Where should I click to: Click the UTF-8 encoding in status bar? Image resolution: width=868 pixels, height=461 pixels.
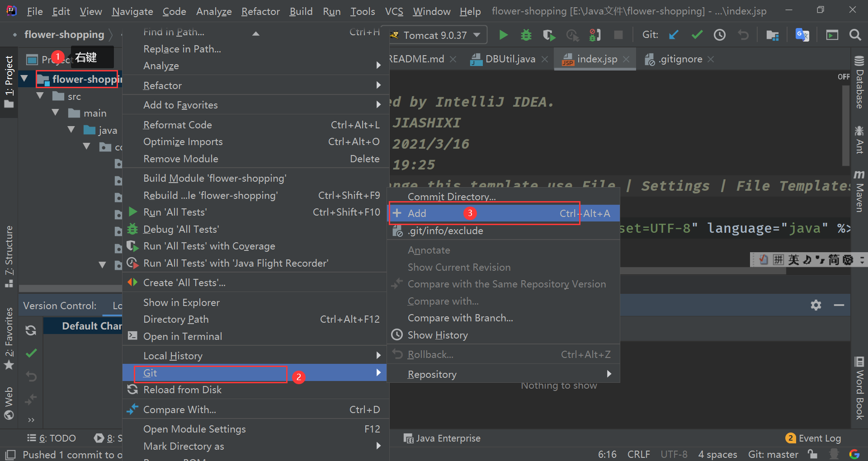click(x=674, y=454)
